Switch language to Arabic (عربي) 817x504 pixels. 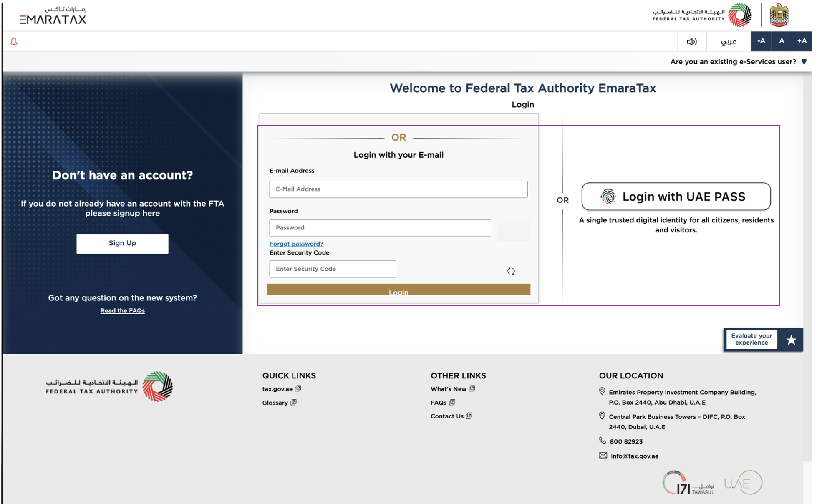tap(729, 41)
